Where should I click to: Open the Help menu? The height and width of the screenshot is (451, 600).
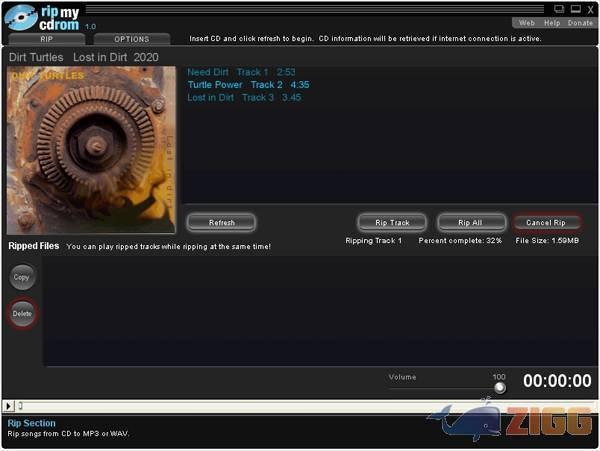[552, 23]
